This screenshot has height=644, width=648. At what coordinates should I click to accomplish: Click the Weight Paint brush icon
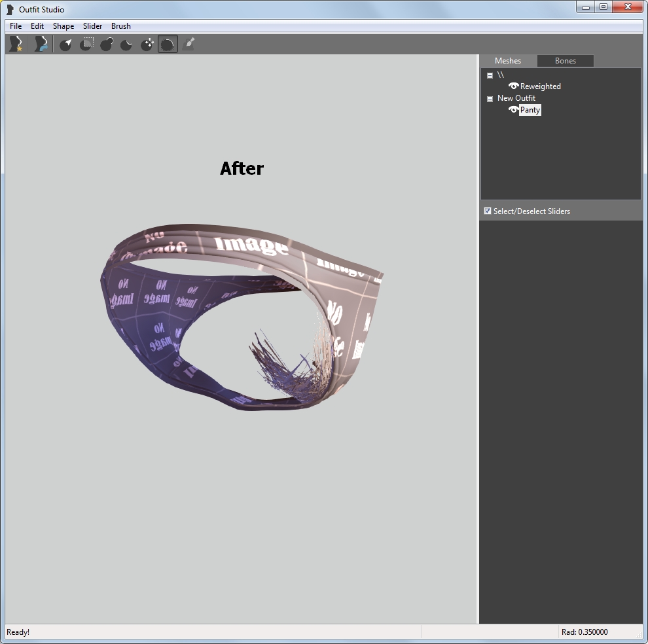click(189, 44)
